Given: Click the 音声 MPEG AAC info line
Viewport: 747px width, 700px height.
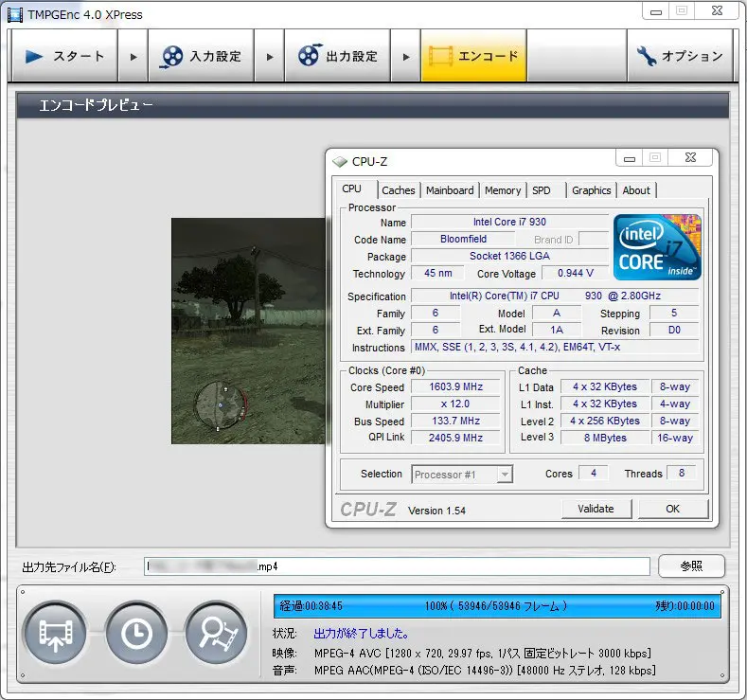Looking at the screenshot, I should coord(485,671).
